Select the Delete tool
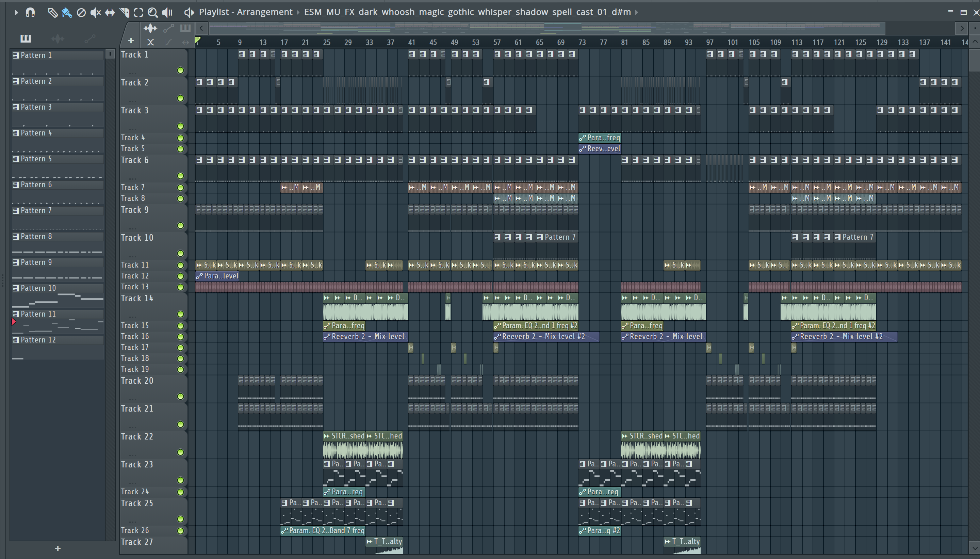 pos(81,13)
